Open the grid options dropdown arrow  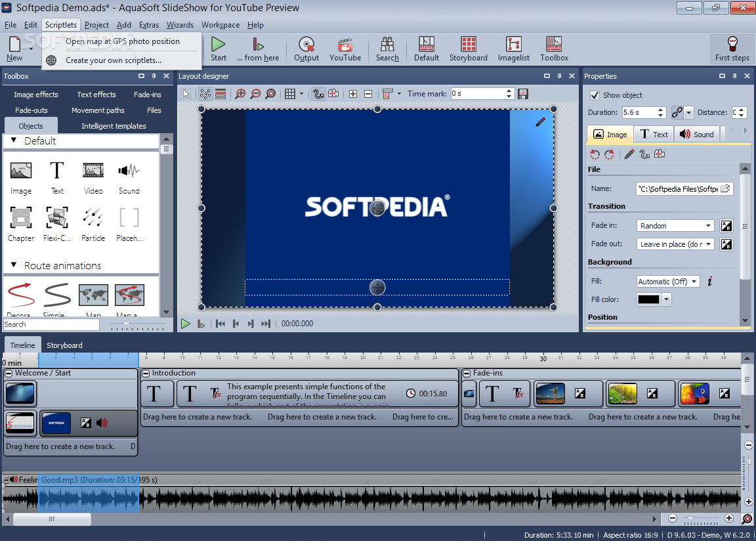coord(302,93)
